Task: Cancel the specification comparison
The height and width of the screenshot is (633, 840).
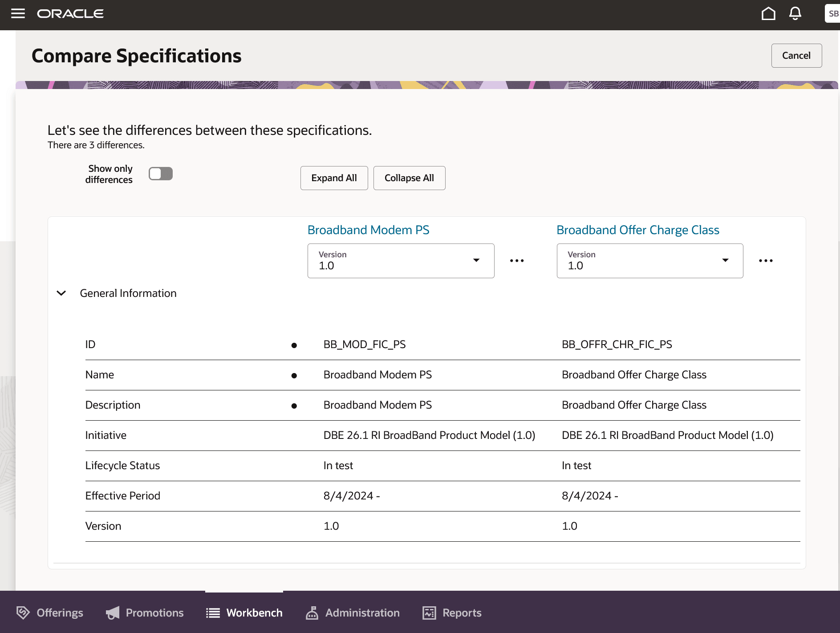Action: (796, 56)
